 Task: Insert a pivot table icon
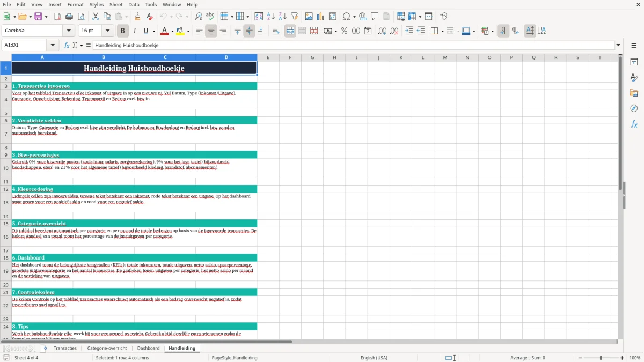click(x=333, y=17)
